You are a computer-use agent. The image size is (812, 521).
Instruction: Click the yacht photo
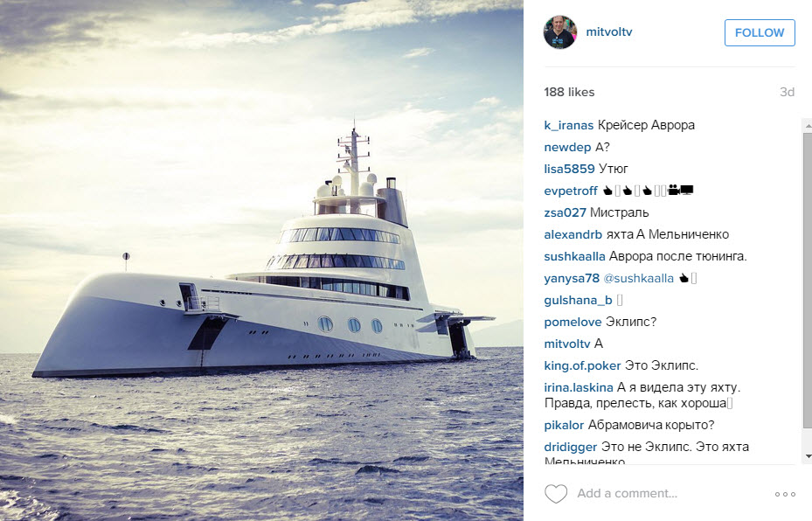(261, 260)
